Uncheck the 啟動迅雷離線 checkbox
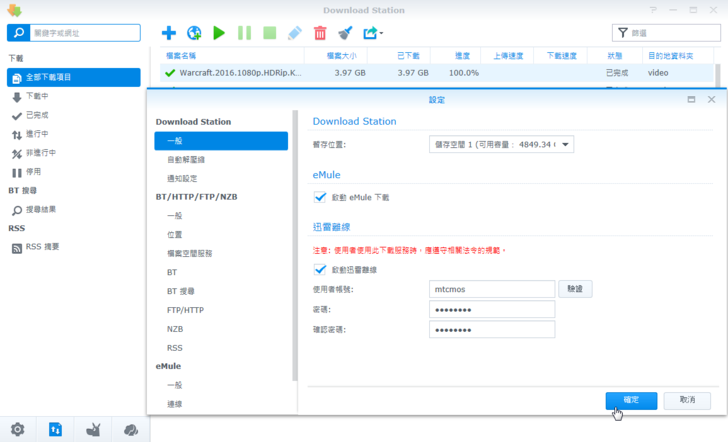The width and height of the screenshot is (728, 442). tap(320, 270)
